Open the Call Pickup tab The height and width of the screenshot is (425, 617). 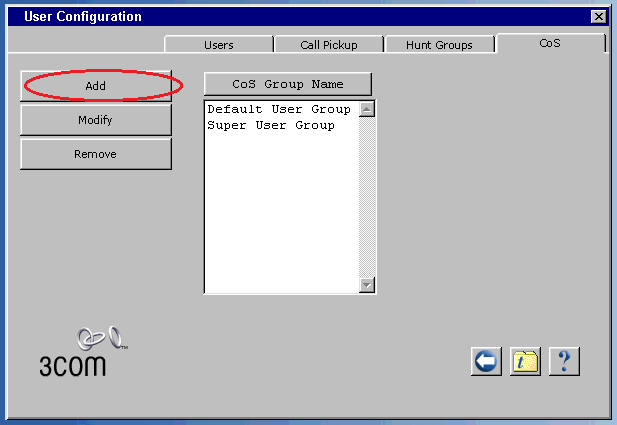pos(328,45)
